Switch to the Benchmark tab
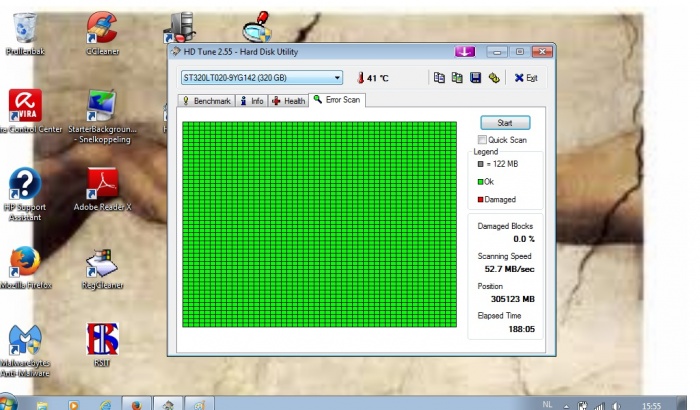Viewport: 700px width, 410px height. (206, 101)
